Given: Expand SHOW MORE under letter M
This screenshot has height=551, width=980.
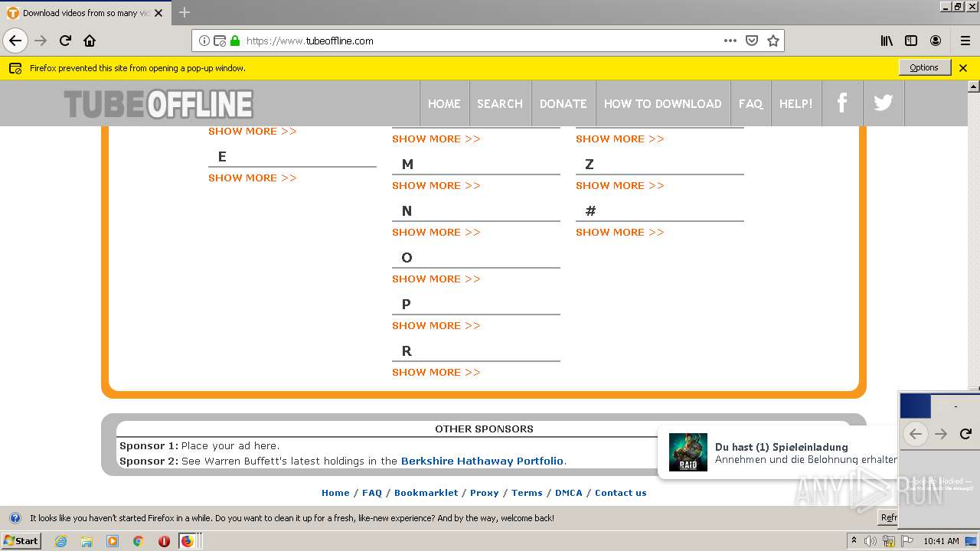Looking at the screenshot, I should click(436, 185).
